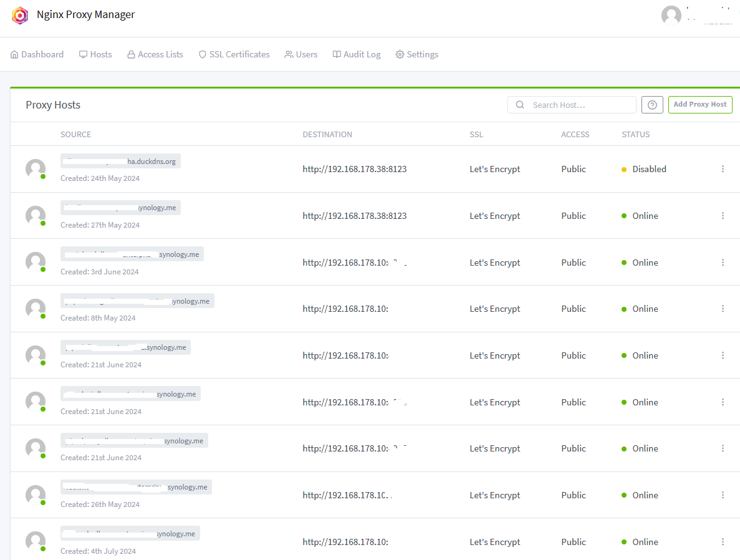Viewport: 740px width, 560px height.
Task: Click the help question mark icon
Action: pyautogui.click(x=652, y=105)
